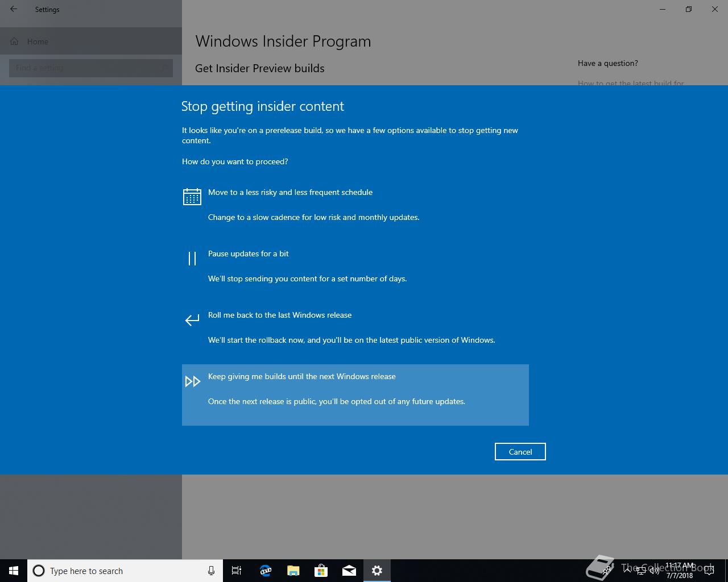Activate the microphone icon in taskbar search
The height and width of the screenshot is (582, 728).
click(211, 571)
